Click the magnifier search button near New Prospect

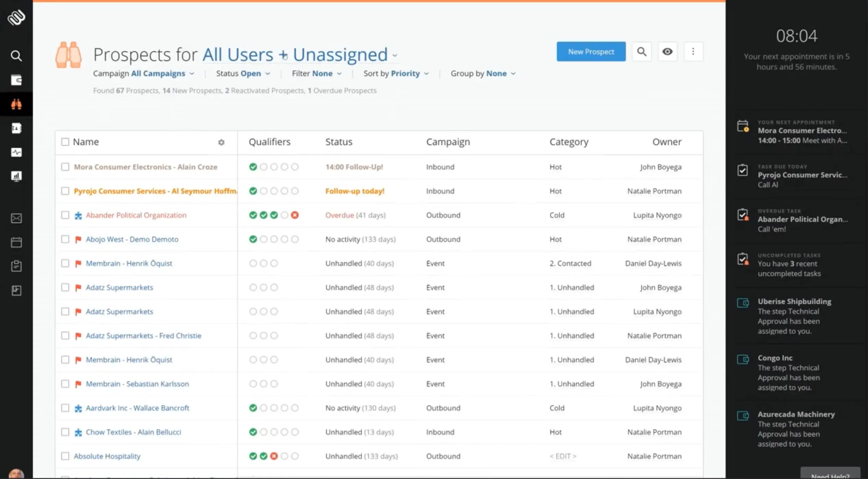coord(642,52)
